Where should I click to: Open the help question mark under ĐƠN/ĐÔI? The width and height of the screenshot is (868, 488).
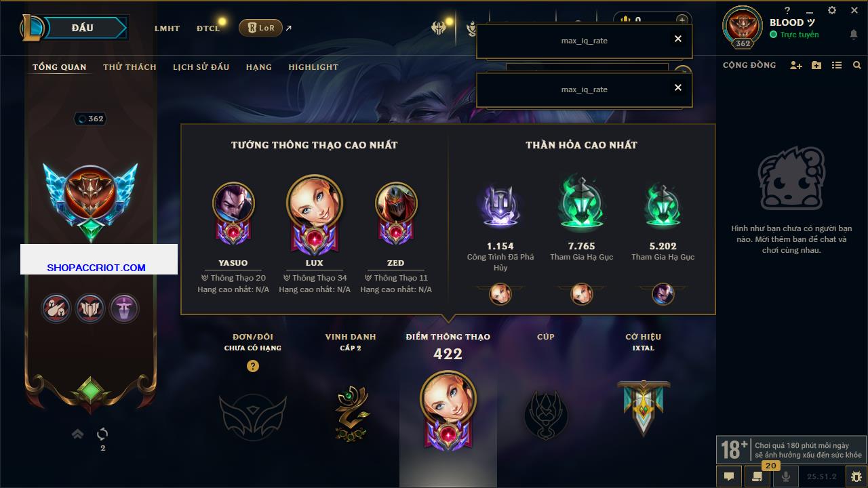[x=253, y=366]
